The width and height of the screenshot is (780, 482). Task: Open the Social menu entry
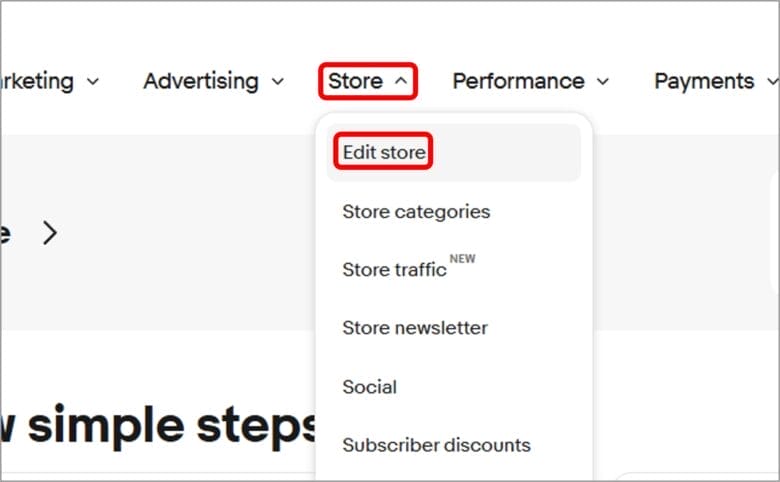click(369, 387)
